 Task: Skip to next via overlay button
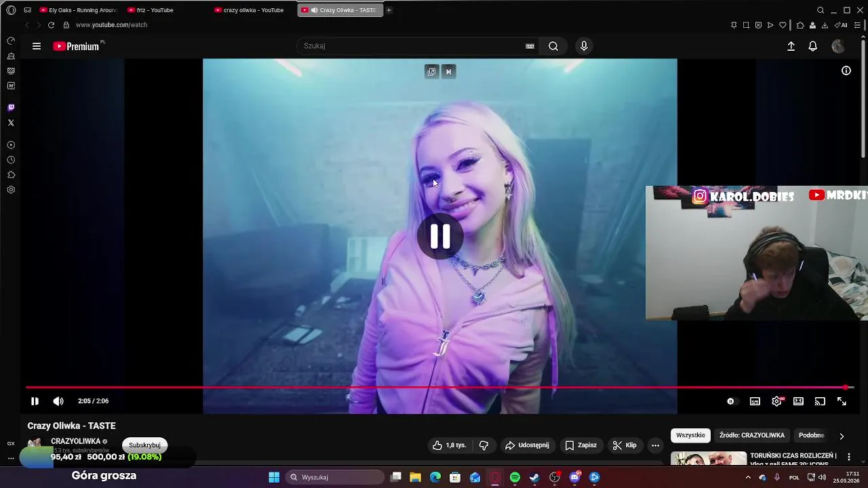point(448,71)
